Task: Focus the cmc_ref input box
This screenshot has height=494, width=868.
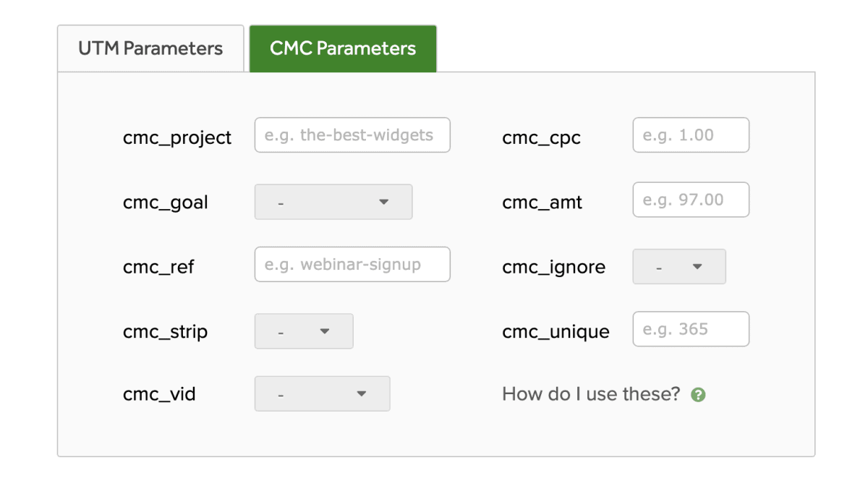Action: (352, 265)
